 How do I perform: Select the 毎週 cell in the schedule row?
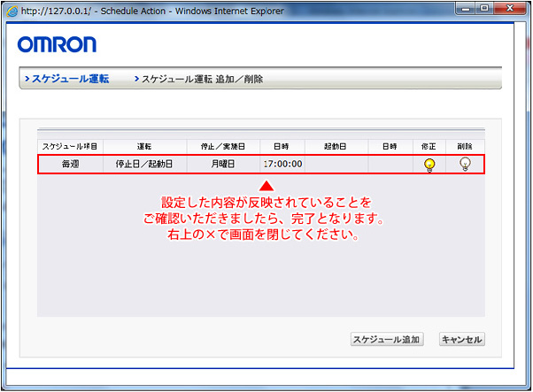click(71, 164)
